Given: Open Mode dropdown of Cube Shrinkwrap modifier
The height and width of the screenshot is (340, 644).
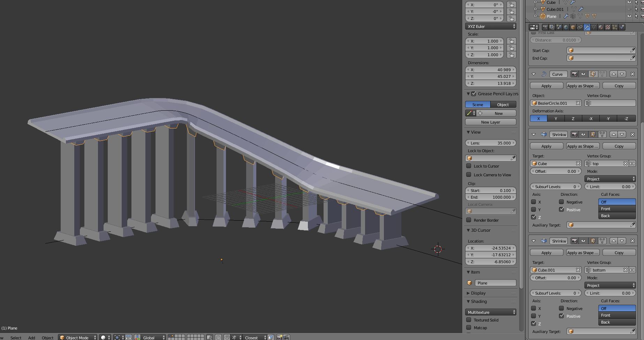Looking at the screenshot, I should pyautogui.click(x=610, y=179).
